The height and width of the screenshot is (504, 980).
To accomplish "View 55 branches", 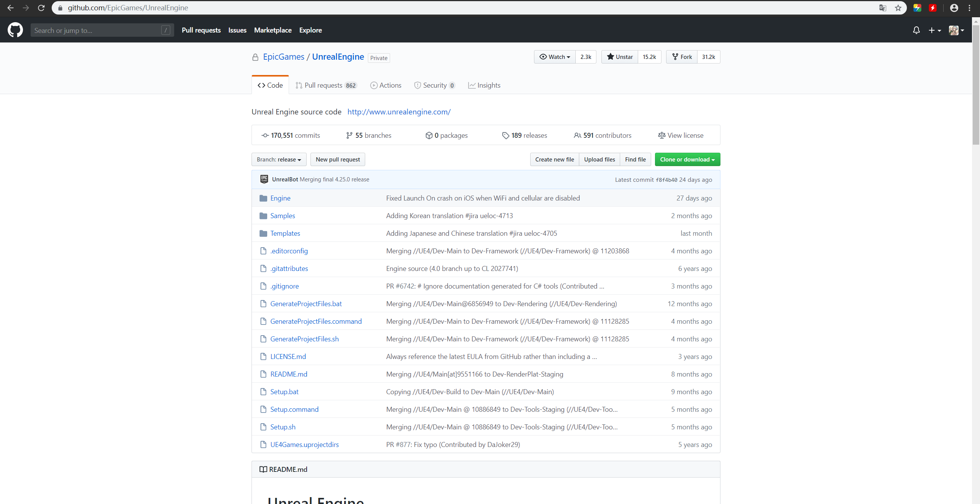I will (369, 135).
